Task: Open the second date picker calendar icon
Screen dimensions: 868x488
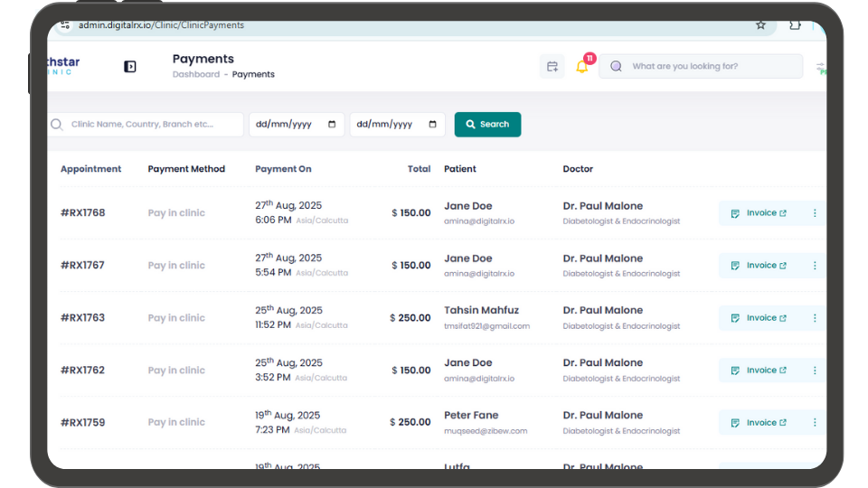Action: coord(433,125)
